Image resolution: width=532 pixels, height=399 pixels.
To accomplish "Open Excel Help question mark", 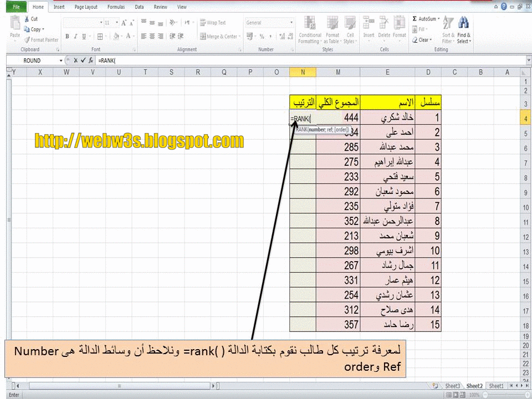I will coord(504,7).
